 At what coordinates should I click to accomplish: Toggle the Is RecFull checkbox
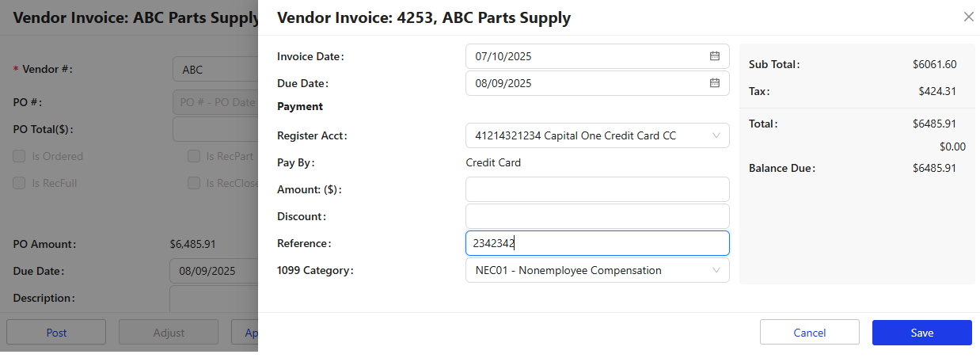[x=19, y=183]
